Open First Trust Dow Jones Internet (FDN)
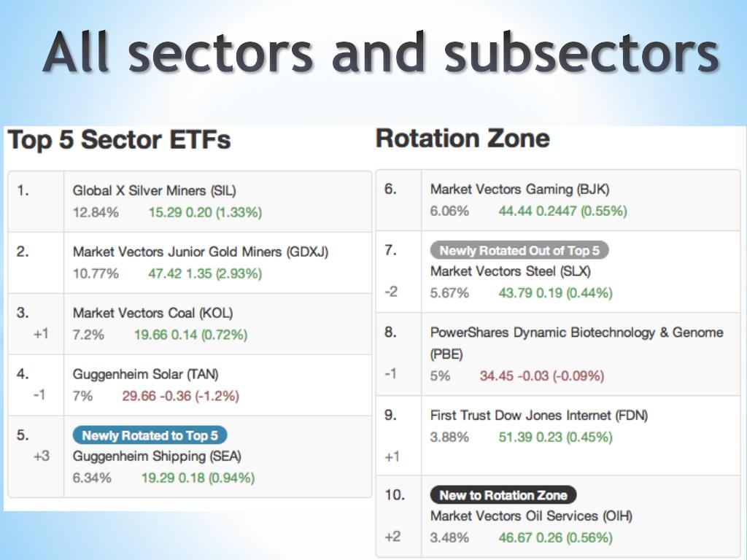The height and width of the screenshot is (560, 747). [x=539, y=415]
